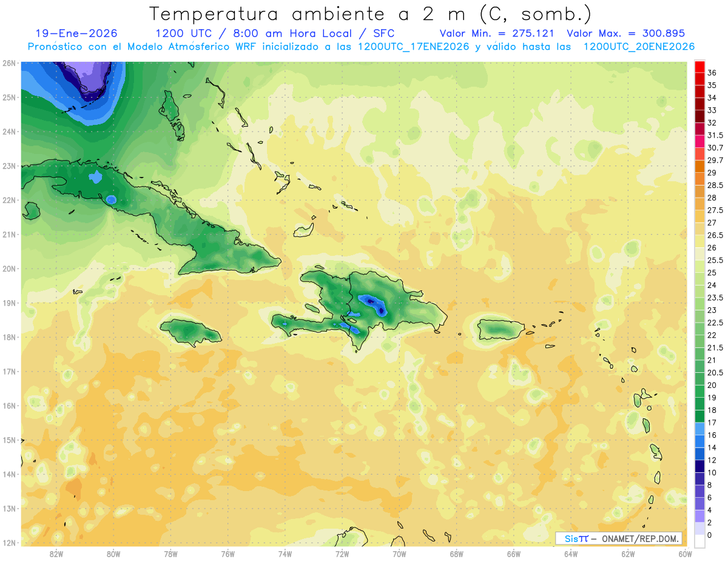Click the colorbar label "28.5"
This screenshot has height=562, width=728.
click(715, 185)
